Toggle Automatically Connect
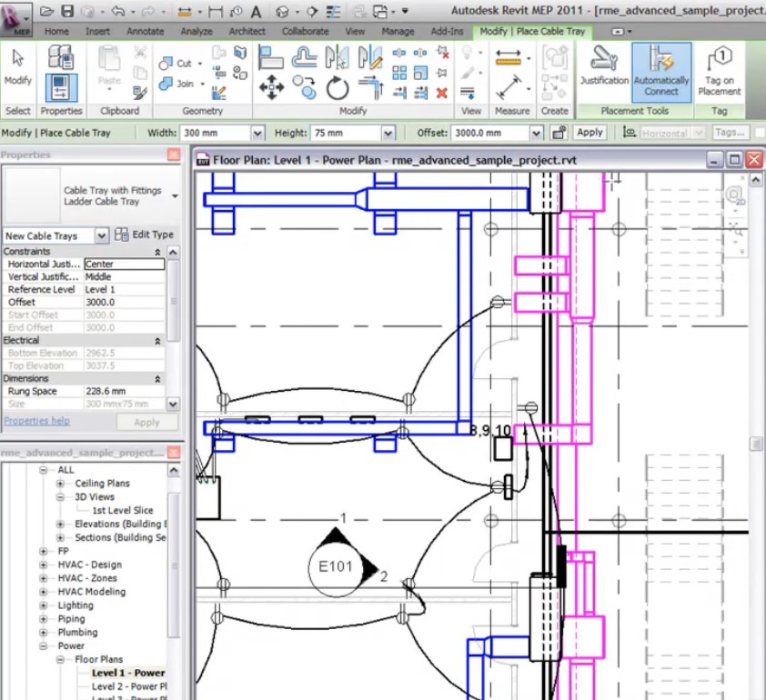This screenshot has width=766, height=700. pyautogui.click(x=661, y=72)
